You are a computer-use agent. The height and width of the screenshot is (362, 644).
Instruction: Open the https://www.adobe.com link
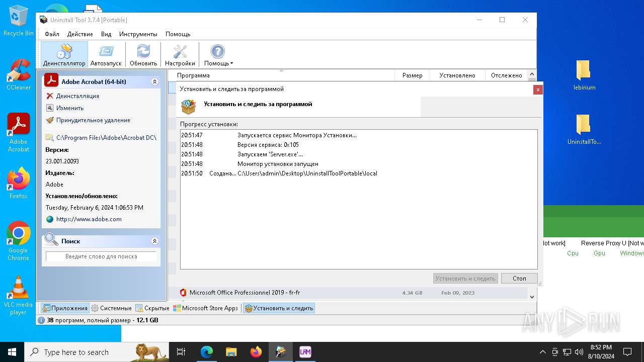click(x=89, y=219)
